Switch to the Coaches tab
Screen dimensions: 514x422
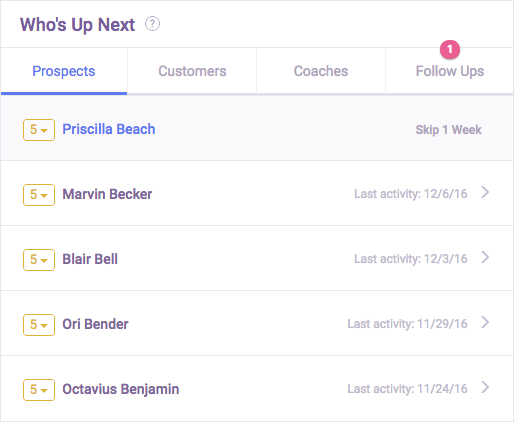[321, 71]
